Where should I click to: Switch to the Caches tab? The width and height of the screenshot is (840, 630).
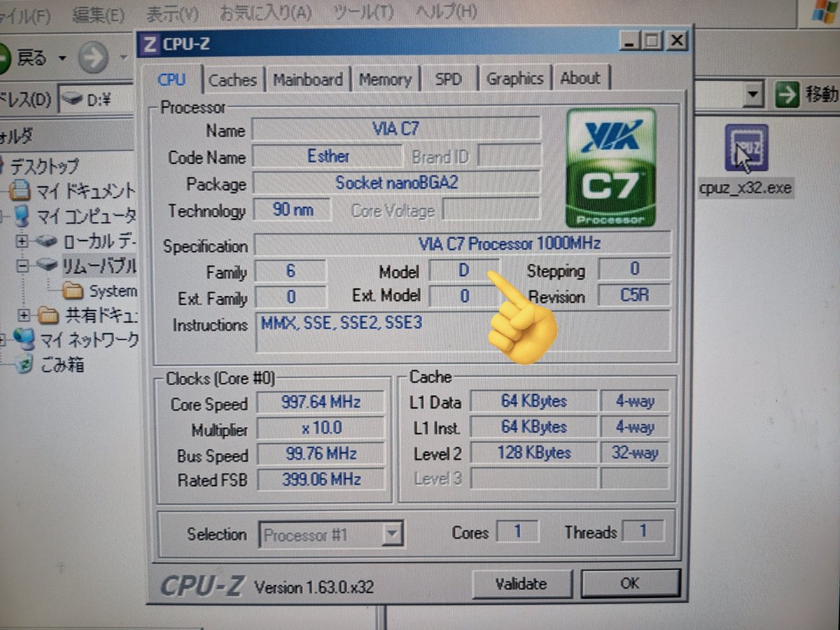coord(232,80)
